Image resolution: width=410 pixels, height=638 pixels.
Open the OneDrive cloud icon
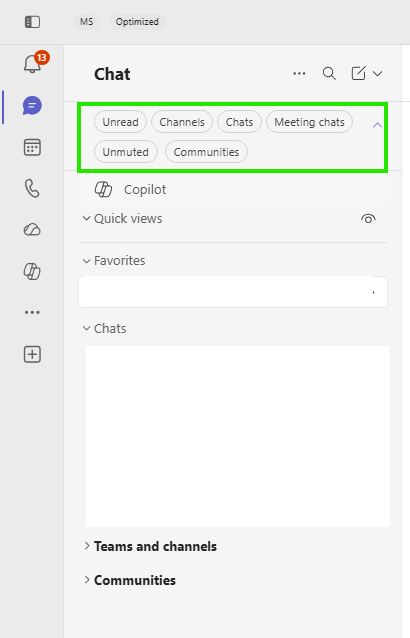click(x=32, y=230)
